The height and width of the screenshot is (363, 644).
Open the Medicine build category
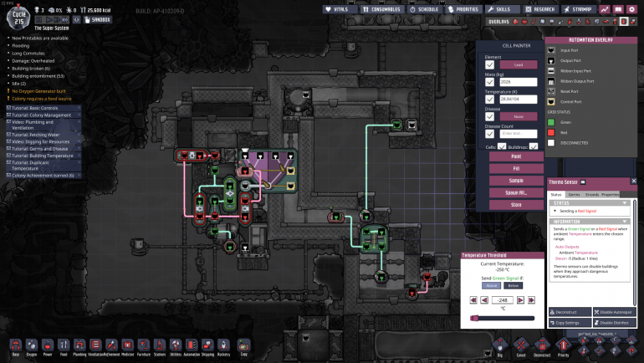point(127,345)
